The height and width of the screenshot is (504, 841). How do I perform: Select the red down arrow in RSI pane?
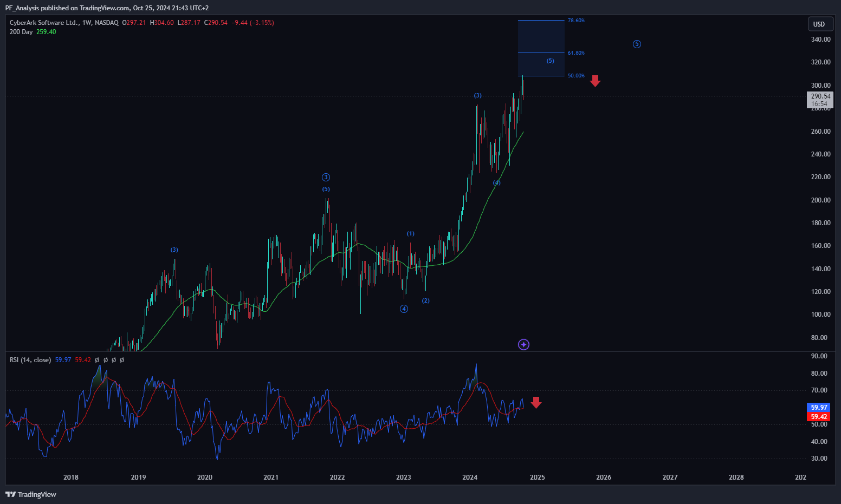(x=536, y=402)
